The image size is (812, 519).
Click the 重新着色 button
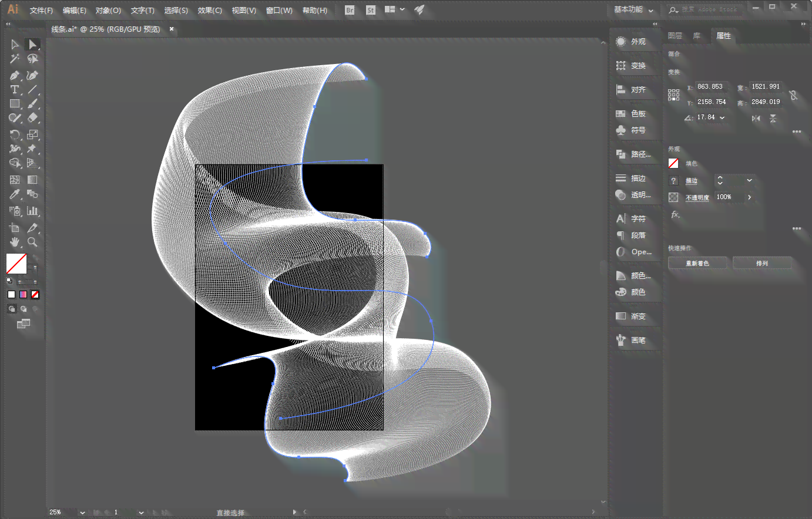697,263
